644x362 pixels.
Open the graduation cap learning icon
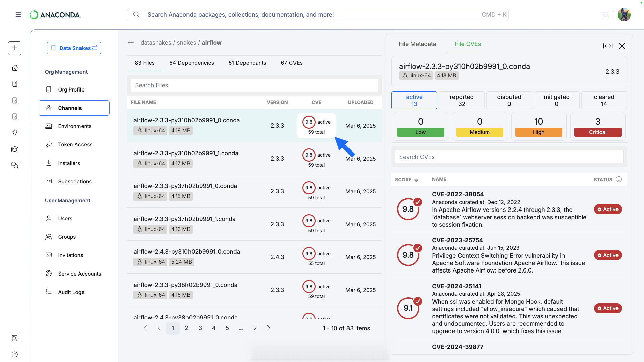point(15,149)
